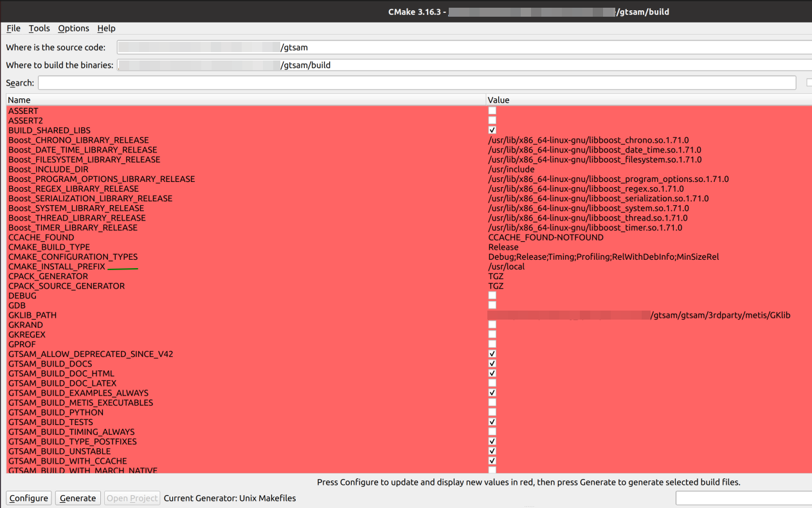Select the Boost_PROGRAM_OPTIONS_LIBRARY_RELEASE entry
Viewport: 812px width, 508px height.
[102, 179]
